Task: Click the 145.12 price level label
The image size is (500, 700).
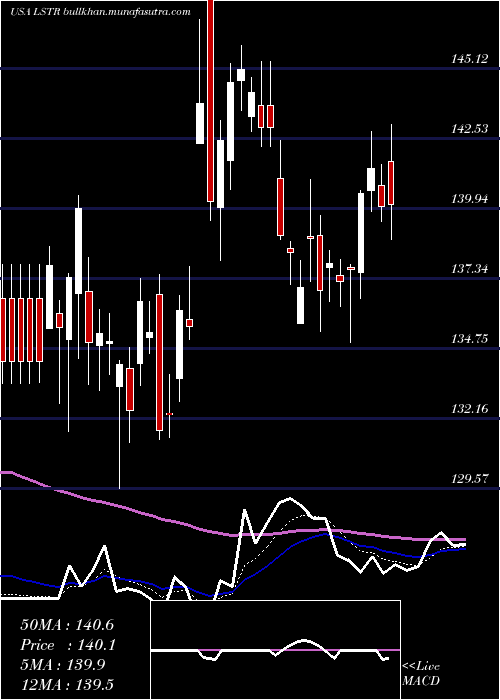Action: point(470,58)
